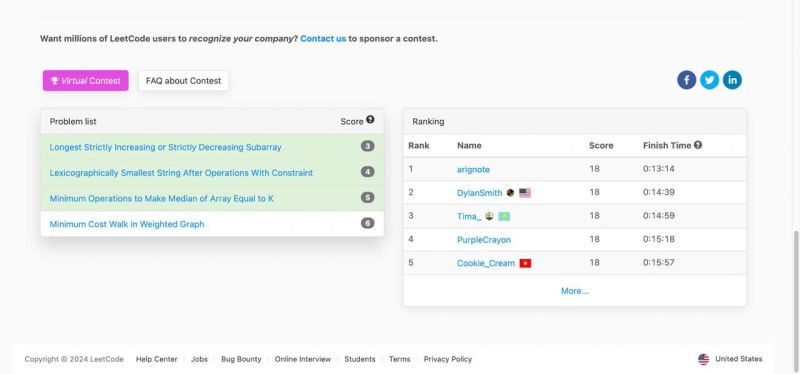Click DylanSmith's United States flag icon

coord(525,193)
